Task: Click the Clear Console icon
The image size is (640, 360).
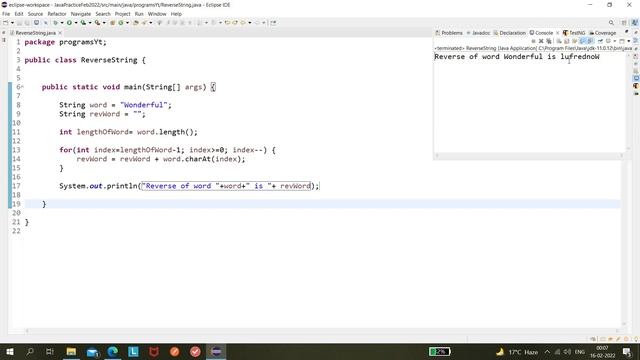Action: click(559, 41)
